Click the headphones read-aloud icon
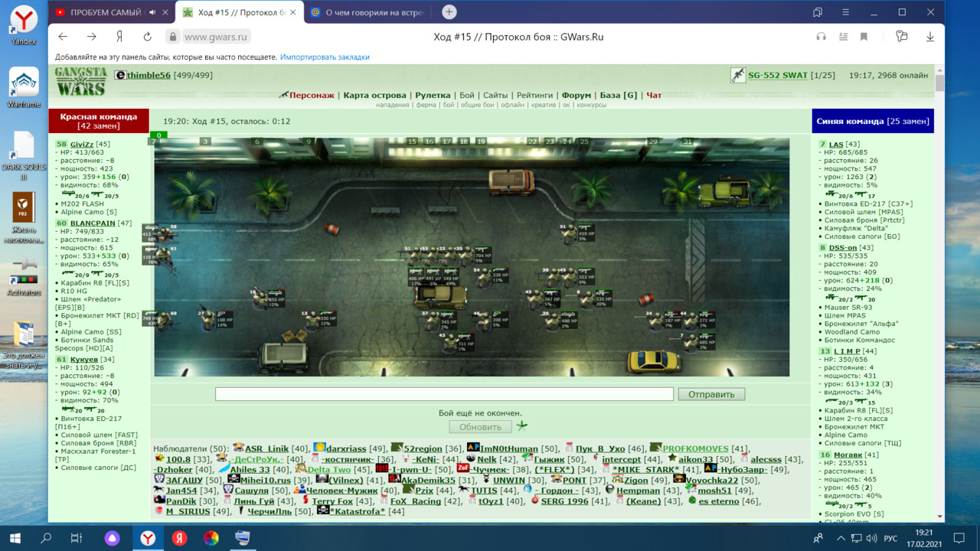Screen dimensions: 980x551 [x=822, y=37]
